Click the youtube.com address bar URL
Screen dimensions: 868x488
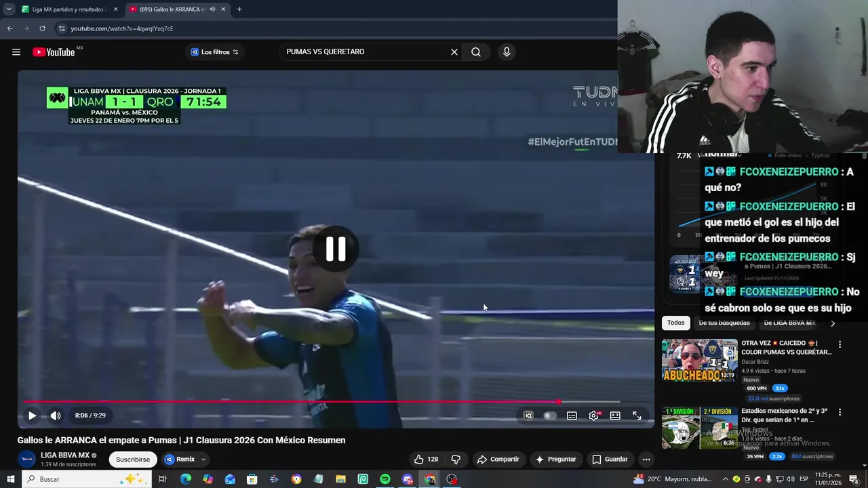122,28
